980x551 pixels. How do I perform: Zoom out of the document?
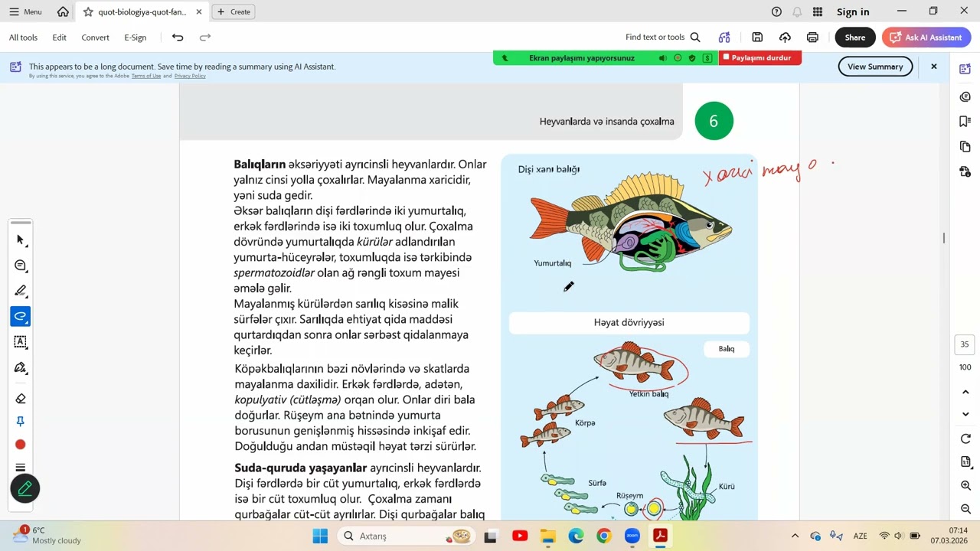pos(965,509)
